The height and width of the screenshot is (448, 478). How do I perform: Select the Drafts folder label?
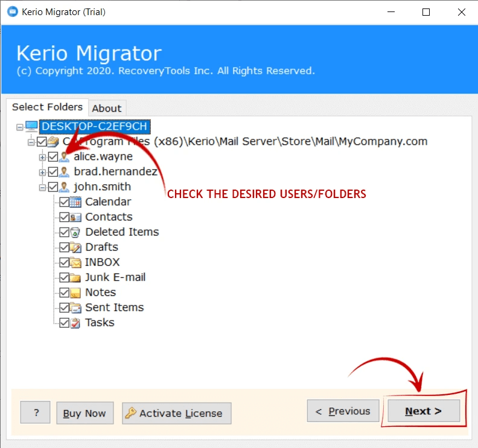pos(102,247)
